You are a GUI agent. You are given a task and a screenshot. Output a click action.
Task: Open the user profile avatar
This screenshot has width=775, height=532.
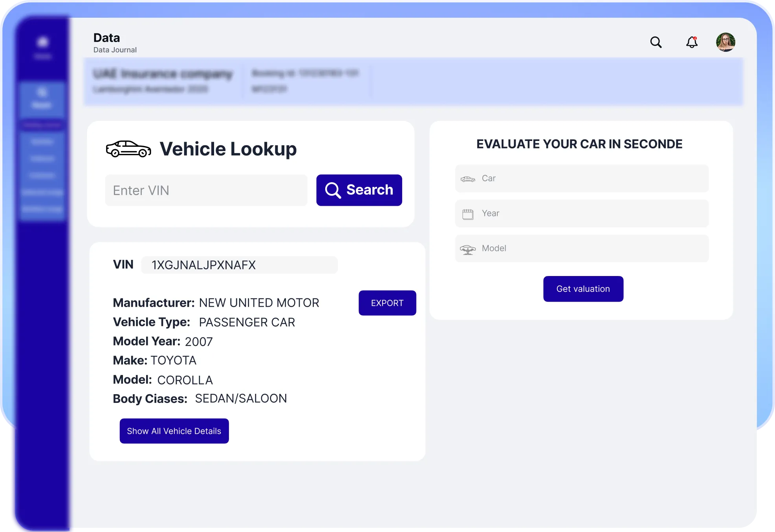pos(726,42)
